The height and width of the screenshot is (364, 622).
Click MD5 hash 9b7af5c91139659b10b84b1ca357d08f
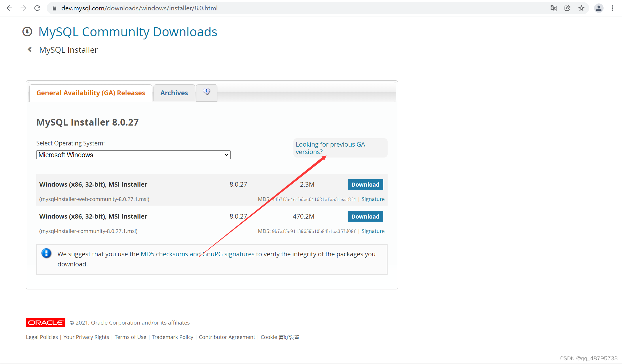click(314, 231)
